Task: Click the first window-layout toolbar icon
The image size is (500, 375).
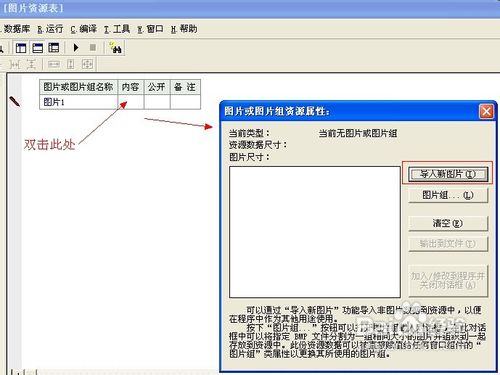Action: pos(21,48)
